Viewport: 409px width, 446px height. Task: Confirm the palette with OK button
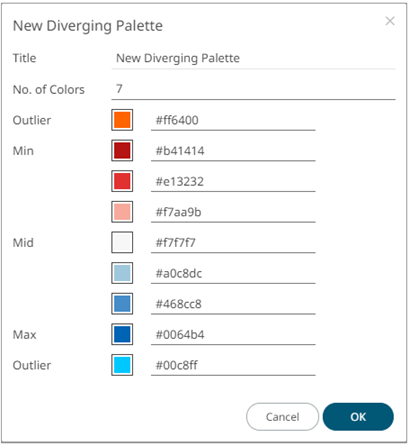click(358, 417)
